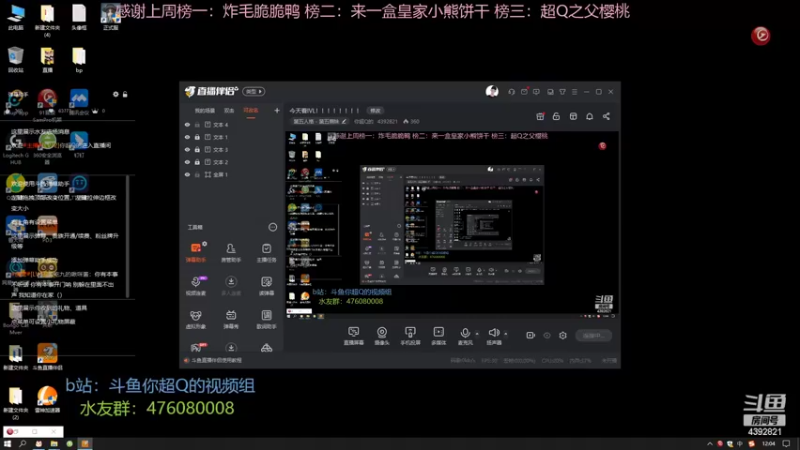
Task: Toggle the preview eye icon in bottom toolbar
Action: point(547,335)
